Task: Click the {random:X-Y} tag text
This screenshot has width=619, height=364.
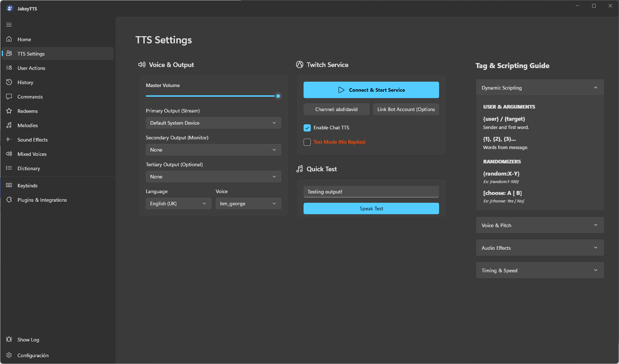Action: tap(501, 173)
